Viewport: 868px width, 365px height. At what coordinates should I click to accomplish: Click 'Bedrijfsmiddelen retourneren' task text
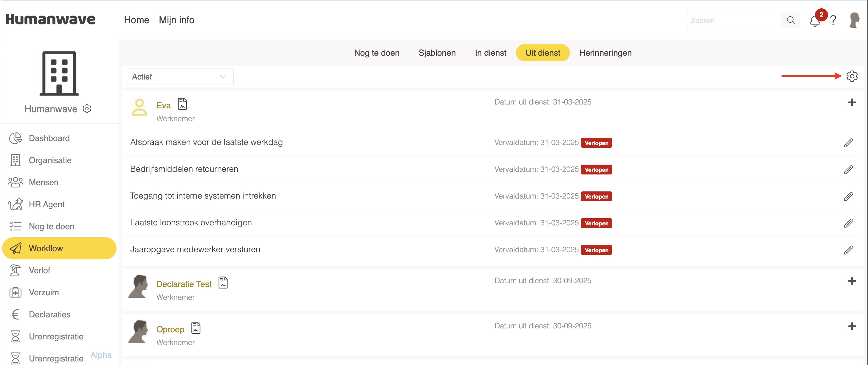184,169
